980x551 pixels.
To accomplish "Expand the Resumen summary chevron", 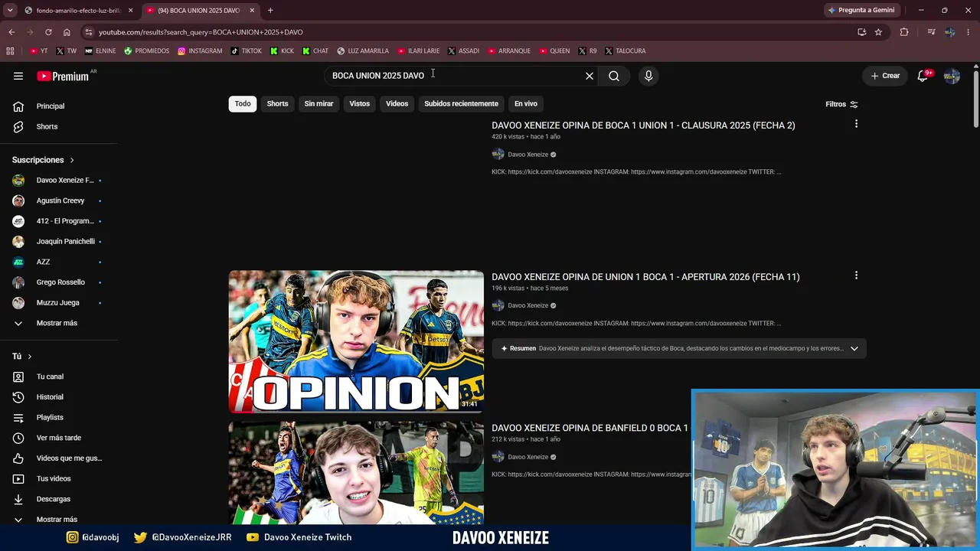I will pos(854,348).
